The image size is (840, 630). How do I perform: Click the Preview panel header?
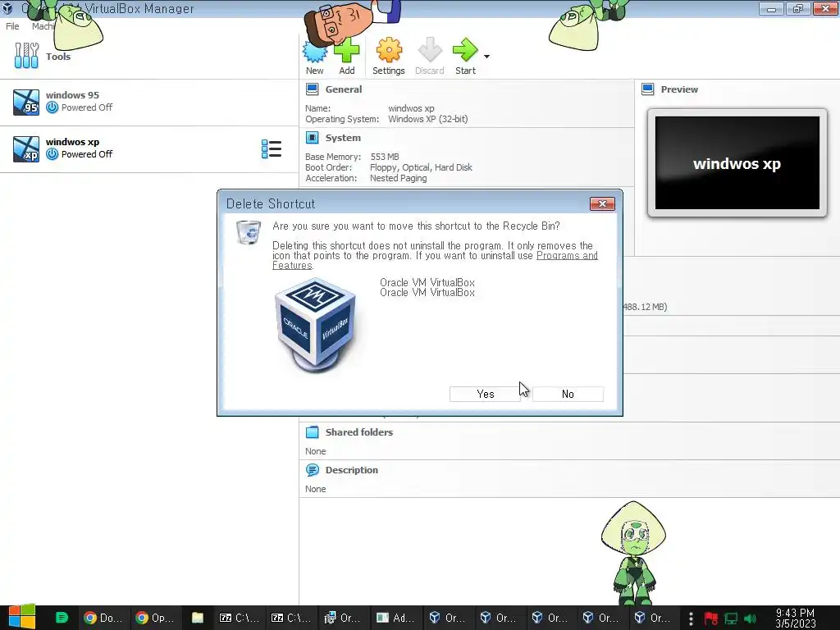pyautogui.click(x=679, y=89)
